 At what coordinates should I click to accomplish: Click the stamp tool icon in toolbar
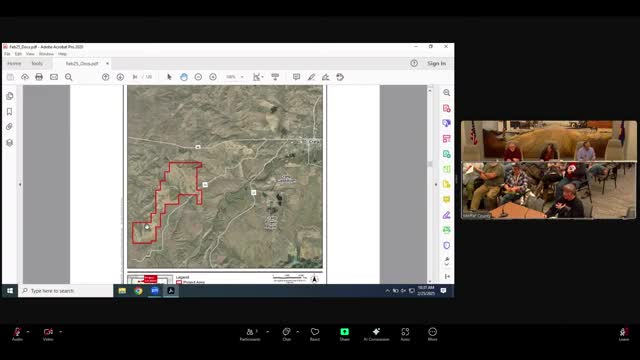tap(340, 77)
